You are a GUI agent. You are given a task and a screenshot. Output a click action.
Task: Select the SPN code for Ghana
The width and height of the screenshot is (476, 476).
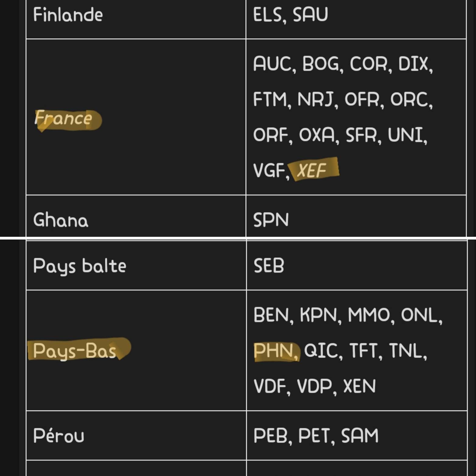[x=271, y=220]
